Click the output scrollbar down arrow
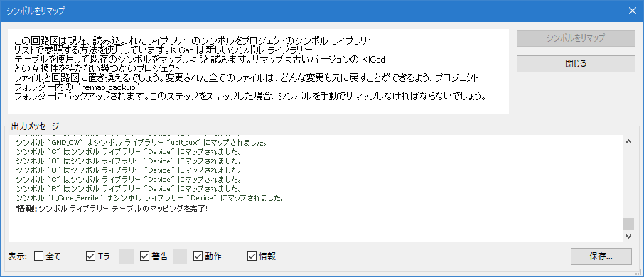644x277 pixels. [x=628, y=237]
